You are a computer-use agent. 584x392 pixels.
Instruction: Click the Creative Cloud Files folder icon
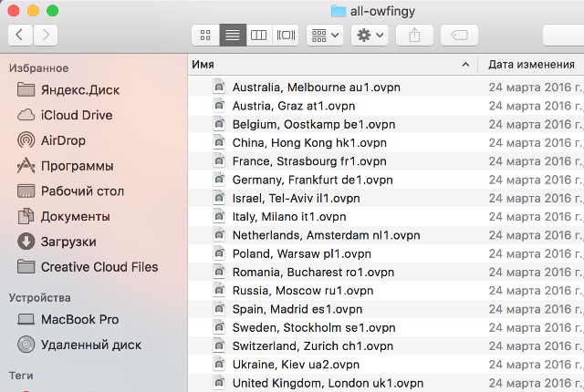click(x=26, y=267)
